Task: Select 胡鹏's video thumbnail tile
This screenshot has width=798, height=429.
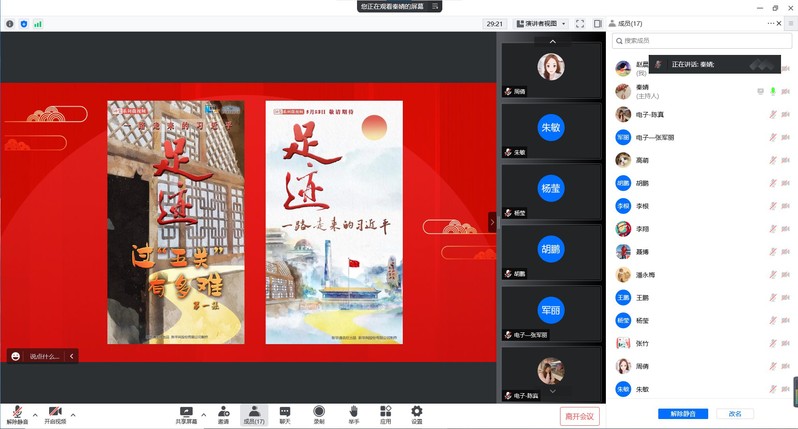Action: (x=551, y=252)
